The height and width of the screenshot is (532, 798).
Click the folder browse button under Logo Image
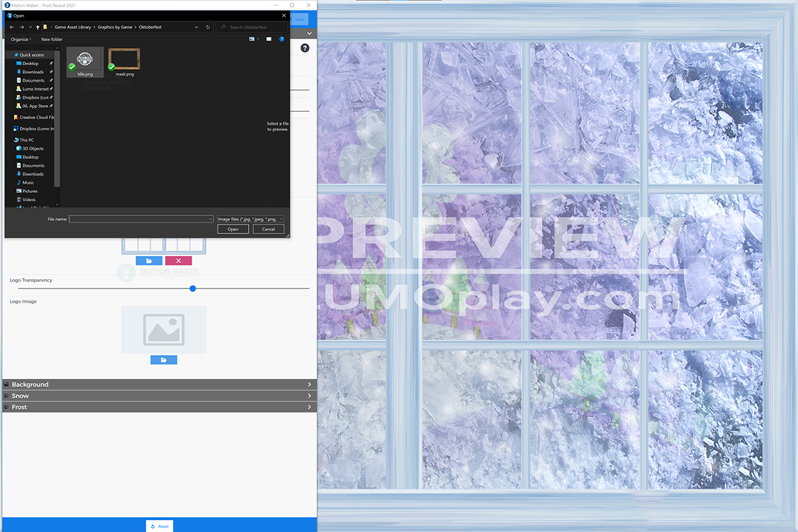tap(164, 360)
